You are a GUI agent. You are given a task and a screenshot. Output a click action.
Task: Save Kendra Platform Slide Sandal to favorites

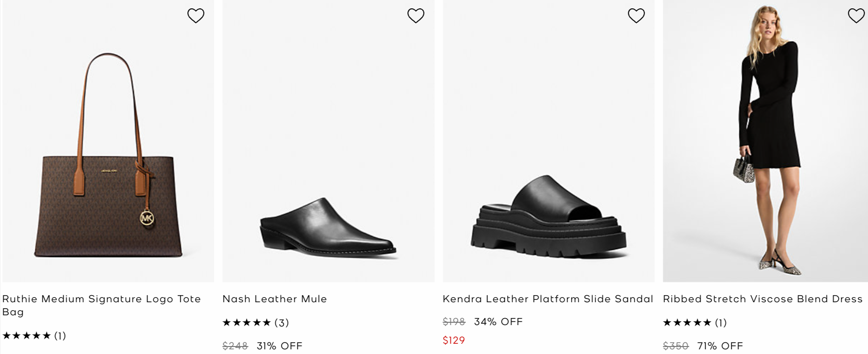coord(636,16)
